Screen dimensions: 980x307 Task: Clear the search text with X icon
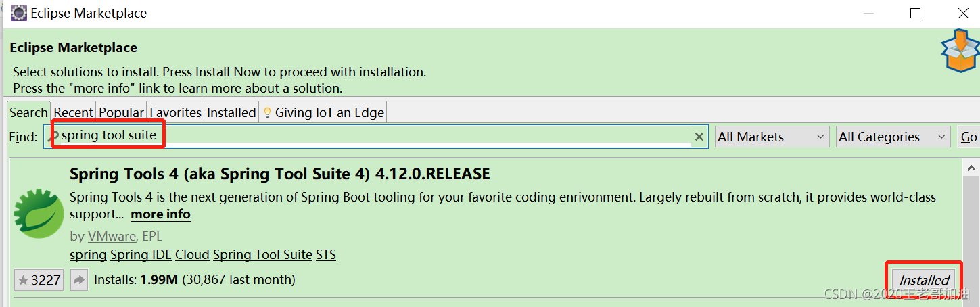click(x=699, y=137)
